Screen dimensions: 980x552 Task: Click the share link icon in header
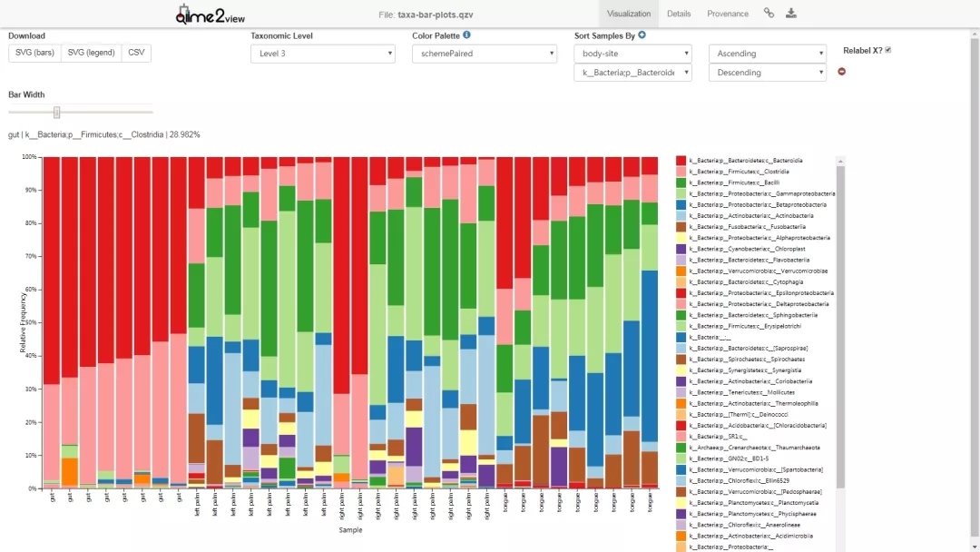(x=769, y=14)
